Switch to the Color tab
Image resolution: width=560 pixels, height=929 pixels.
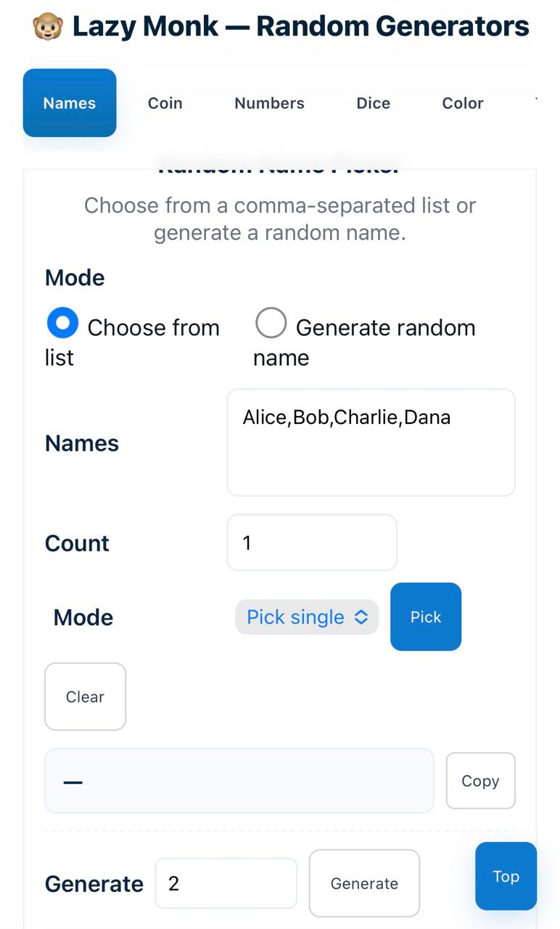click(x=463, y=103)
